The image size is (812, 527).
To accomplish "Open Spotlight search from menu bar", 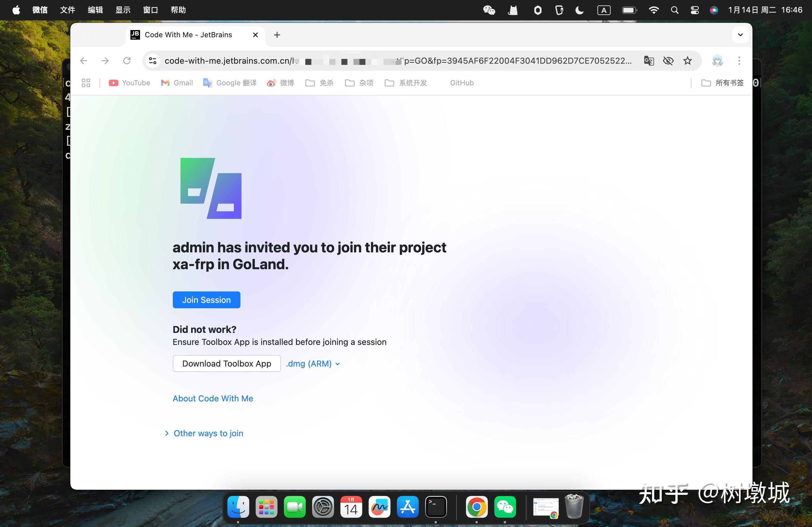I will point(674,10).
